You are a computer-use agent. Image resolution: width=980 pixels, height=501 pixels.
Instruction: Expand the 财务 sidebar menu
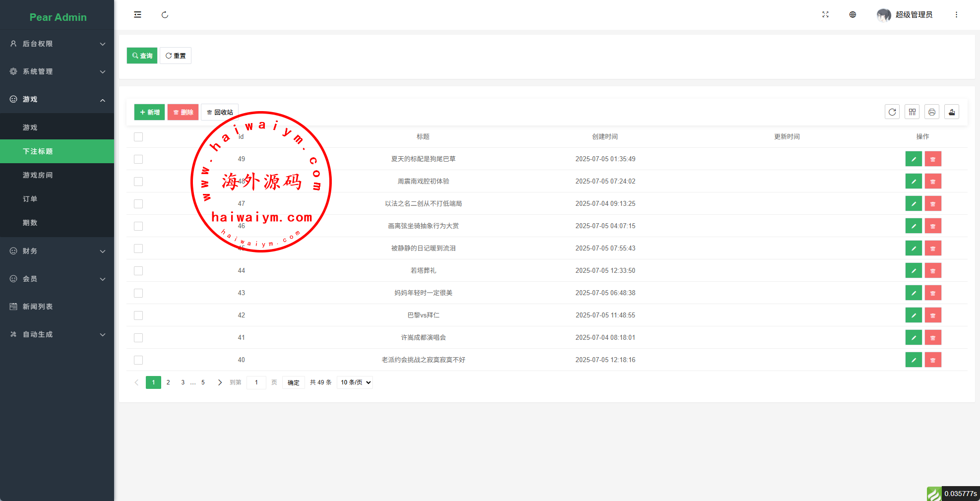(x=57, y=251)
